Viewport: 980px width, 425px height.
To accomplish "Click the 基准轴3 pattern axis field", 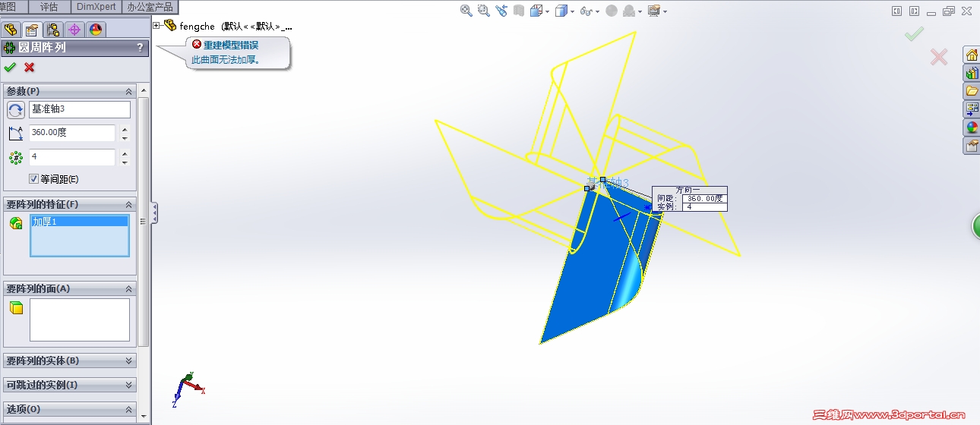I will pos(80,109).
